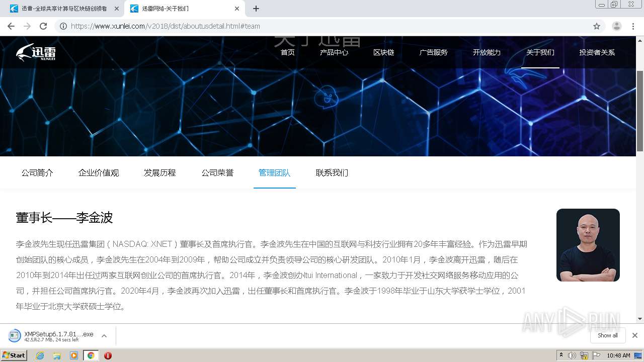Click the page scrollbar down arrow
The height and width of the screenshot is (362, 644).
640,319
